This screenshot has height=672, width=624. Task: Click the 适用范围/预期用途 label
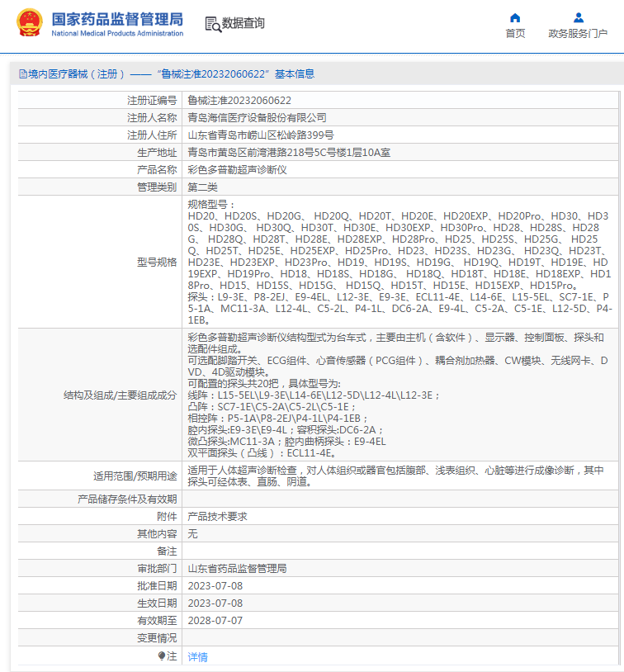tap(135, 476)
